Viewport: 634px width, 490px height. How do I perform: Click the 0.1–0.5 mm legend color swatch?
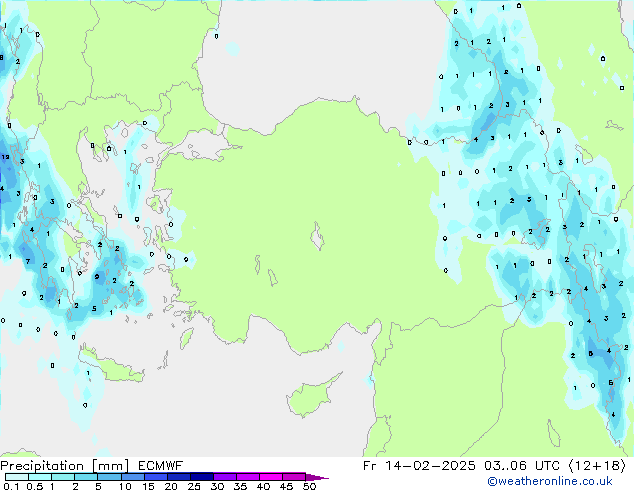pyautogui.click(x=17, y=477)
